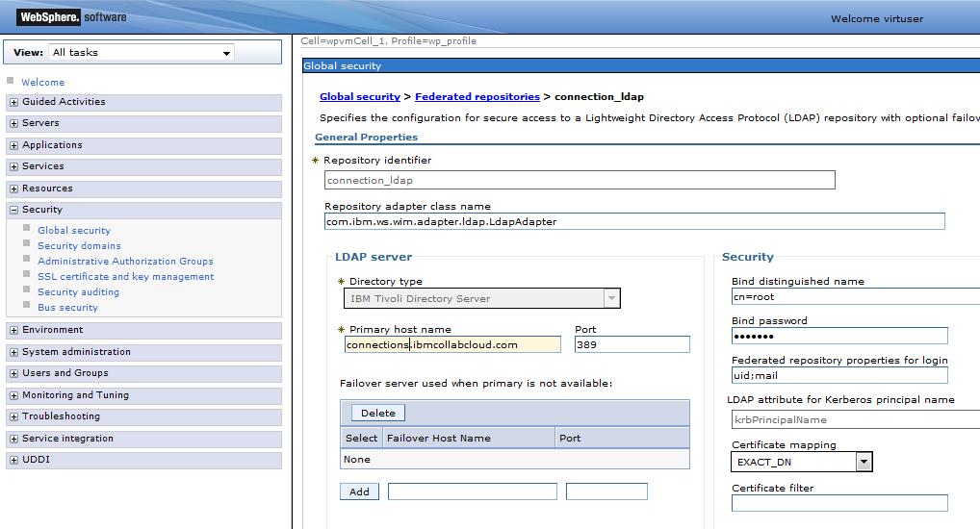Click the Add failover button
980x529 pixels.
(359, 491)
